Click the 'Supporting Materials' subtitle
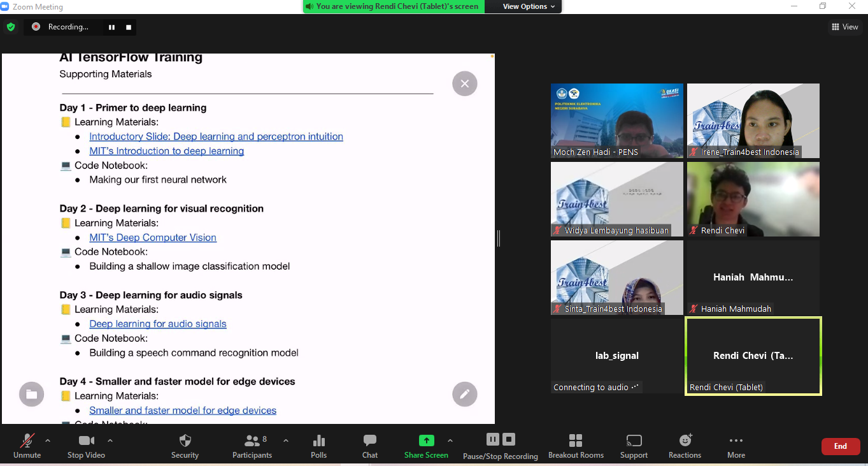Viewport: 868px width, 466px height. click(x=106, y=74)
